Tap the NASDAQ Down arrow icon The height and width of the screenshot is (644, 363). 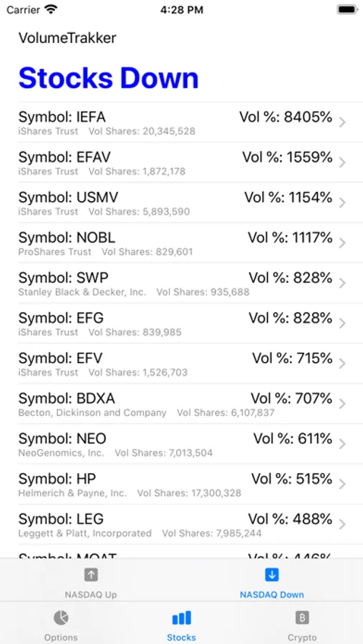[x=272, y=575]
